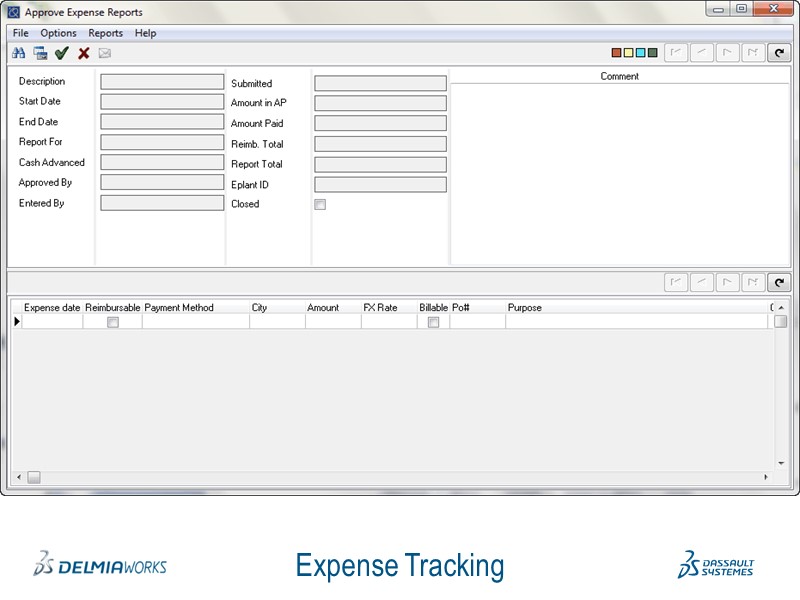Refresh records with the top curved arrow icon
Image resolution: width=800 pixels, height=600 pixels.
(x=780, y=53)
